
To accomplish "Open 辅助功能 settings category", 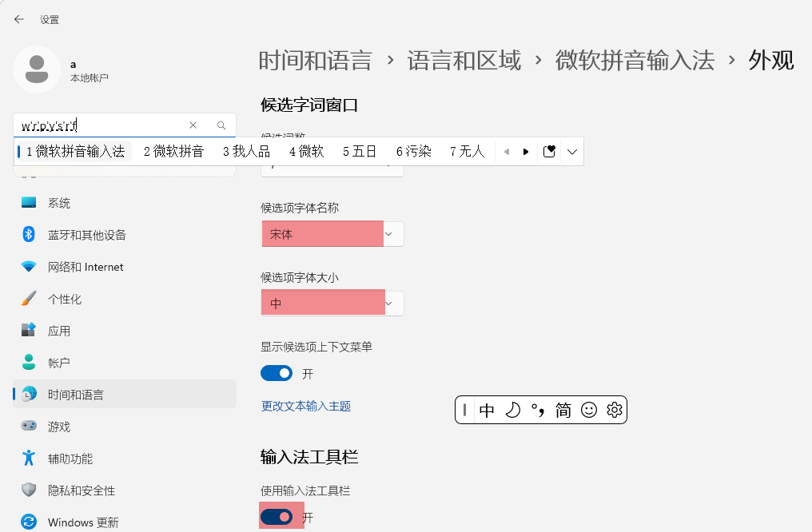I will click(x=125, y=459).
